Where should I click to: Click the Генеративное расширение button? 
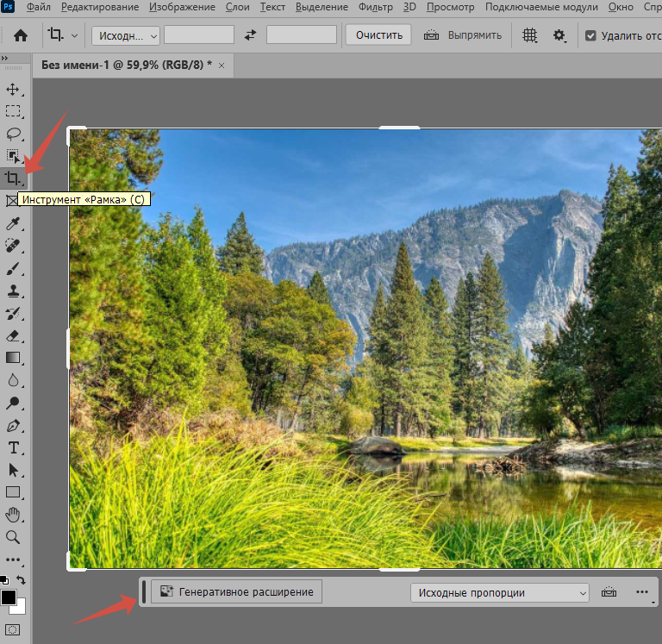point(236,591)
